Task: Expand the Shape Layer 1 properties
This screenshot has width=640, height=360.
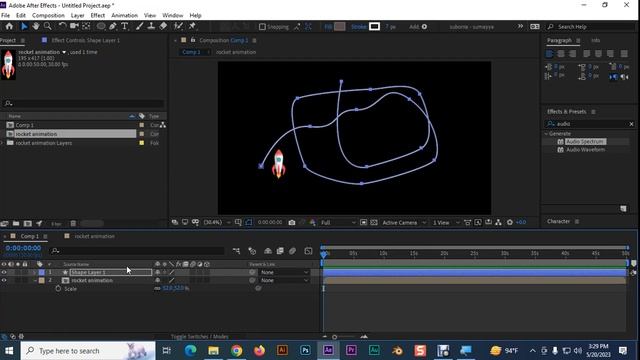Action: 35,272
